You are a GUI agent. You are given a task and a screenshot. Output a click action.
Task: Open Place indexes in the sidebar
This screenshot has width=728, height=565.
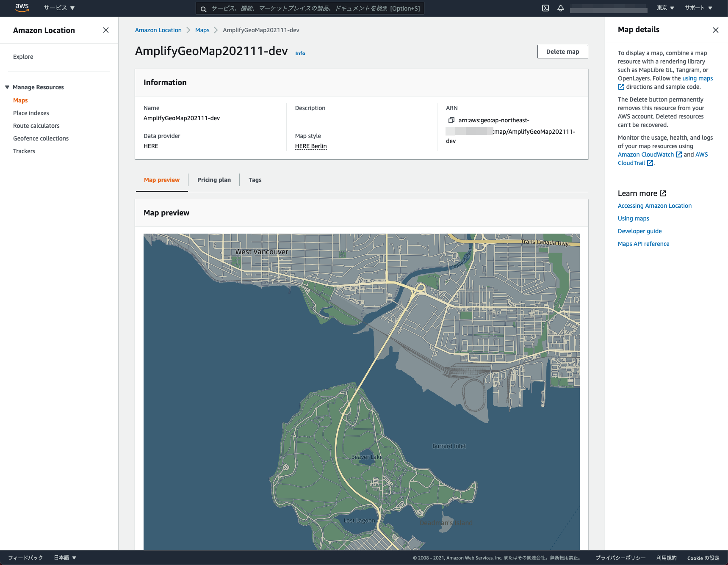click(x=31, y=113)
